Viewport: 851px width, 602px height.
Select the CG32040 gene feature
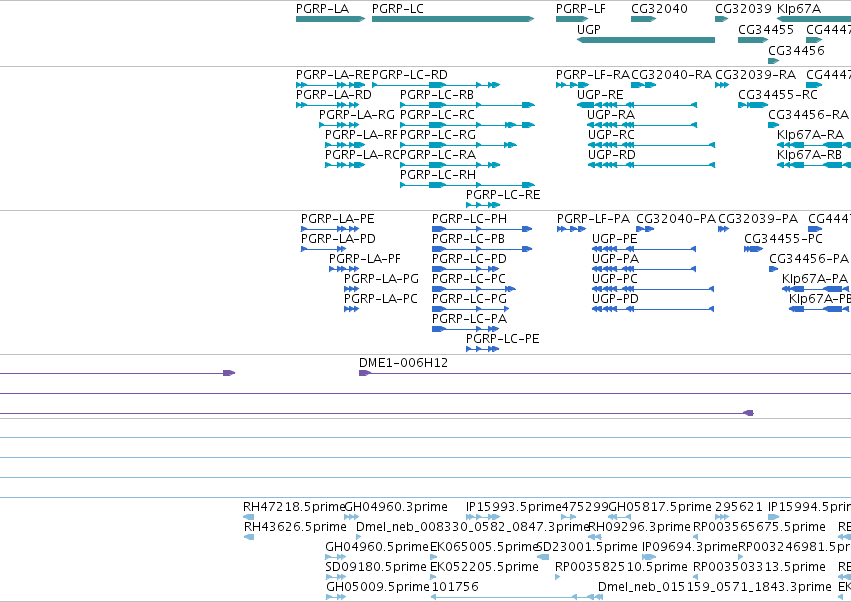click(643, 19)
